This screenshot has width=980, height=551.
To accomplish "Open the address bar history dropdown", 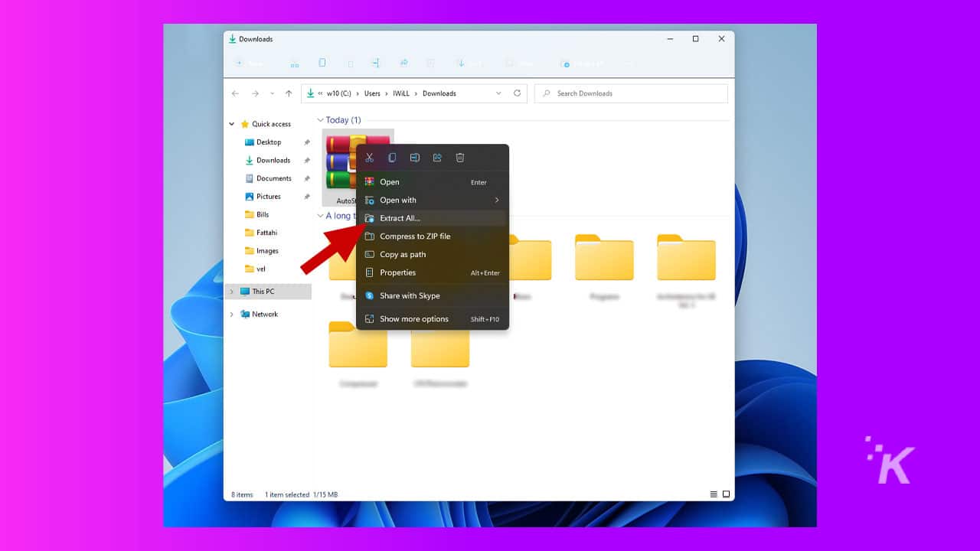I will click(498, 93).
